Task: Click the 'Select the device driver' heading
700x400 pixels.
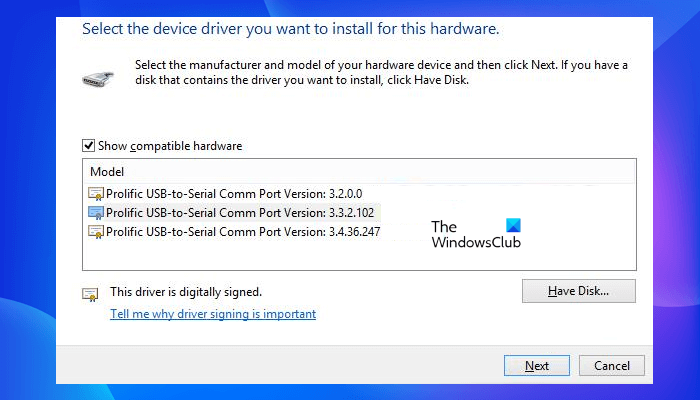Action: 290,28
